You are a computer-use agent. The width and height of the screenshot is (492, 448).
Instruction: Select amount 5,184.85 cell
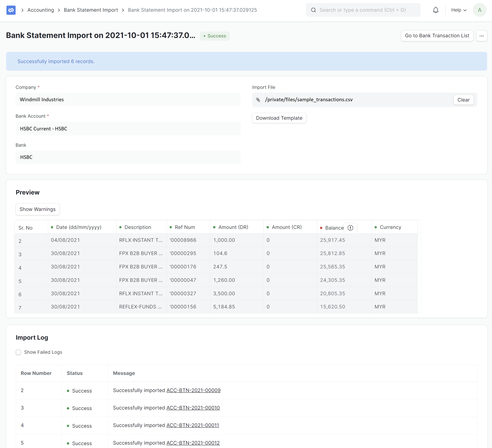pos(237,307)
